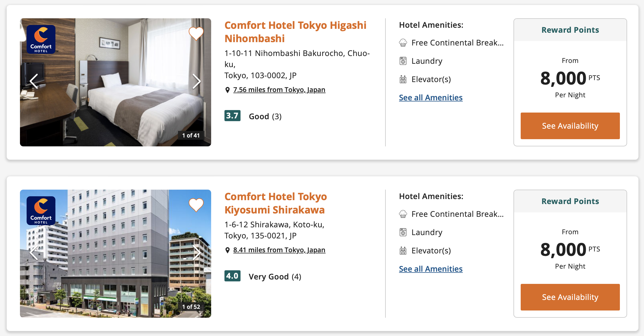Show previous photo of Kiyosumi Shirakawa hotel
This screenshot has height=336, width=644.
[34, 253]
